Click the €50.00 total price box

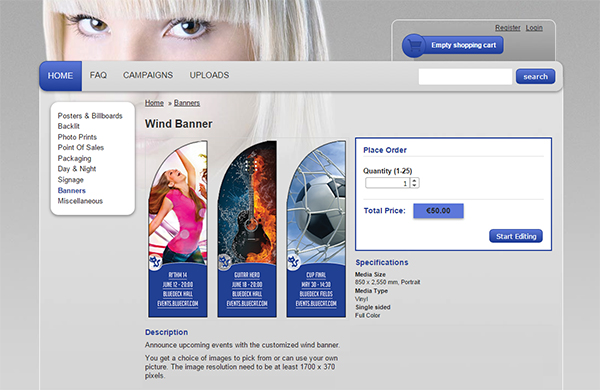(439, 211)
